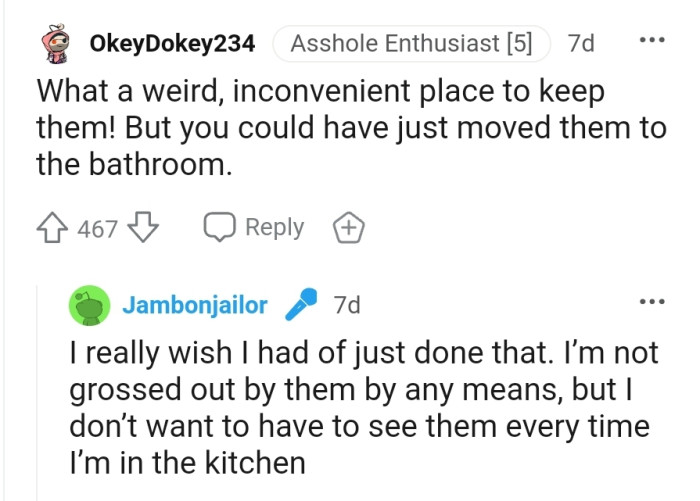Open the OkeyDokey234 username profile

pos(172,44)
